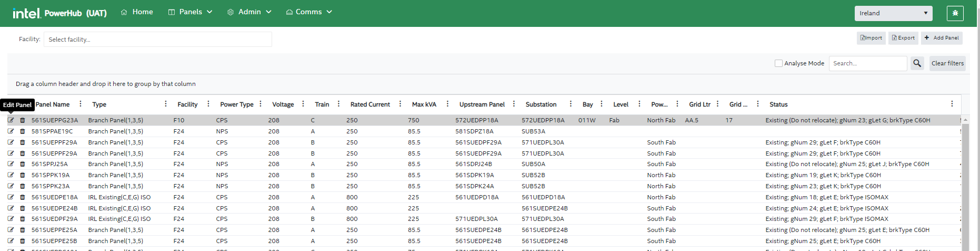The image size is (980, 251).
Task: Edit panel 561SUEPPE25A using pencil icon
Action: (11, 230)
